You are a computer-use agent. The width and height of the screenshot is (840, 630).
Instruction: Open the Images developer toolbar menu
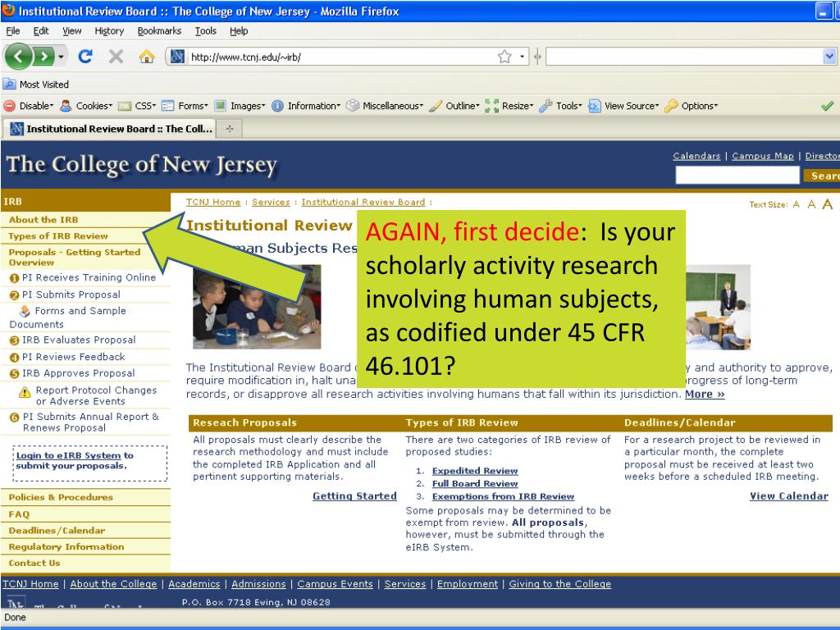240,106
